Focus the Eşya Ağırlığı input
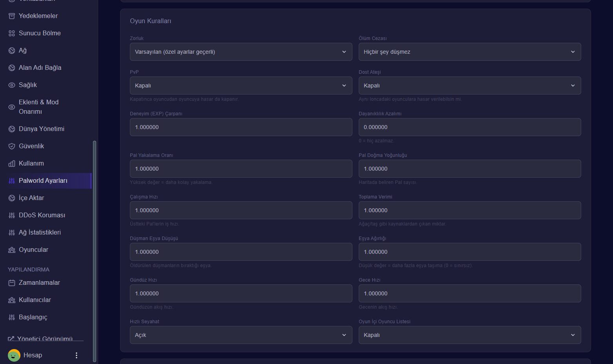 (x=470, y=252)
